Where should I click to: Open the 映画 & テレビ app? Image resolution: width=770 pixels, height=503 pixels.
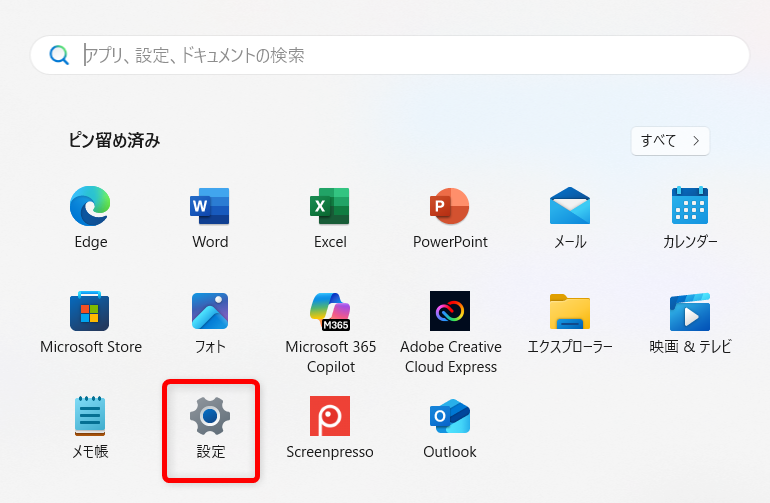[x=690, y=312]
